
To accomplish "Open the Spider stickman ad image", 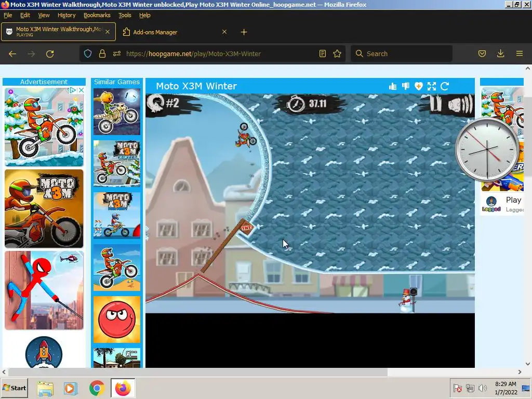I will [44, 290].
